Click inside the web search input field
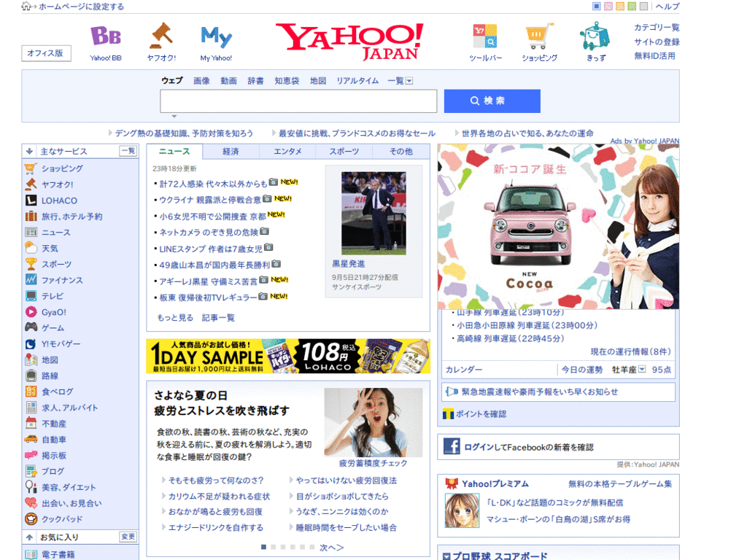This screenshot has width=747, height=560. (298, 101)
